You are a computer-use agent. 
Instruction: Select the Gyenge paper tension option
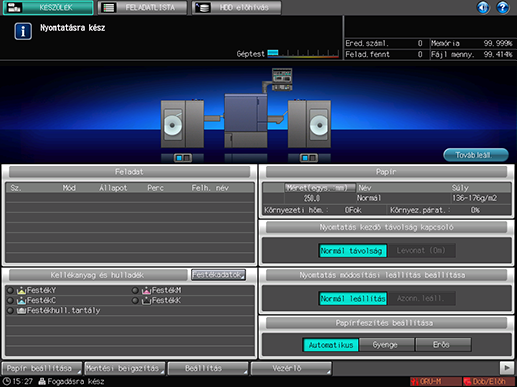click(386, 345)
